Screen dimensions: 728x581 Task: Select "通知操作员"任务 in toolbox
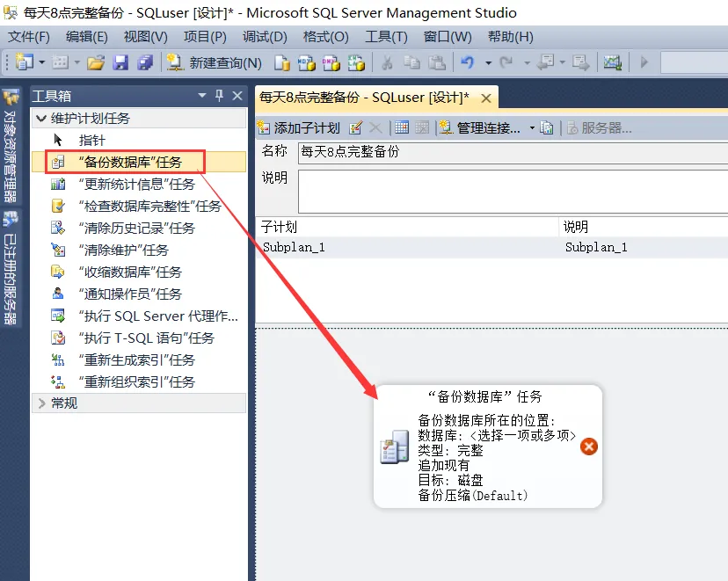[139, 294]
